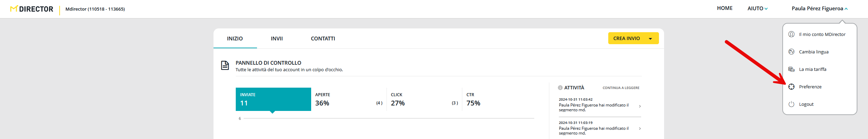The width and height of the screenshot is (868, 139).
Task: Collapse the Paula Pérez Figueroa user menu
Action: coord(819,9)
